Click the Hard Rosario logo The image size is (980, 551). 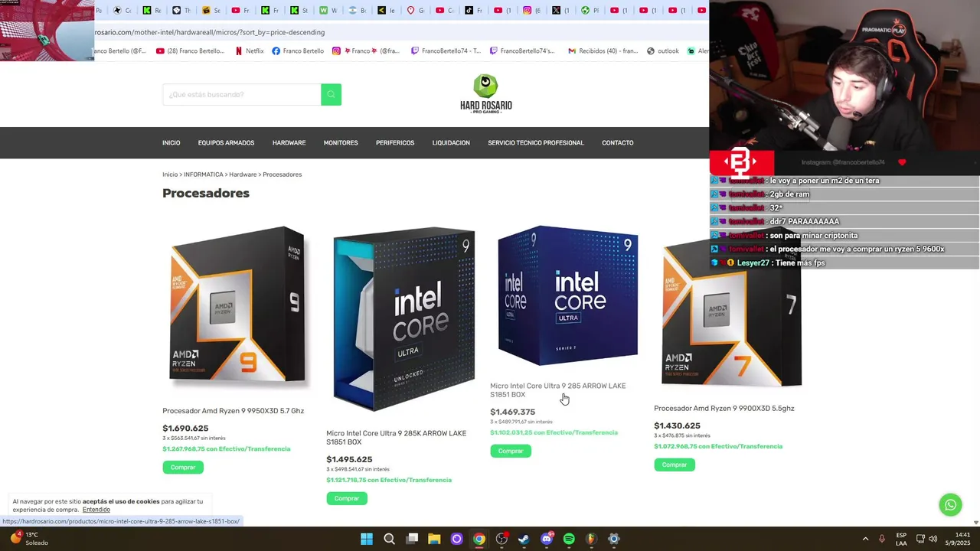[486, 94]
